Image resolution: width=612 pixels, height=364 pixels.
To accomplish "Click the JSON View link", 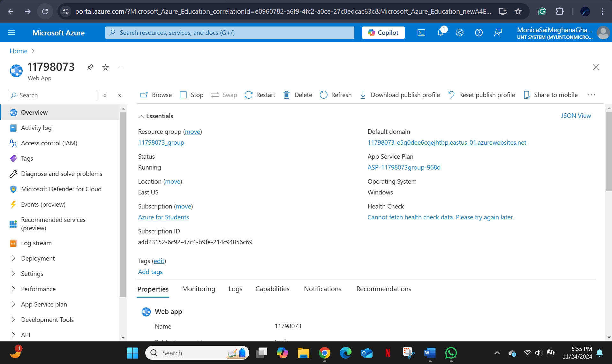I will tap(576, 116).
